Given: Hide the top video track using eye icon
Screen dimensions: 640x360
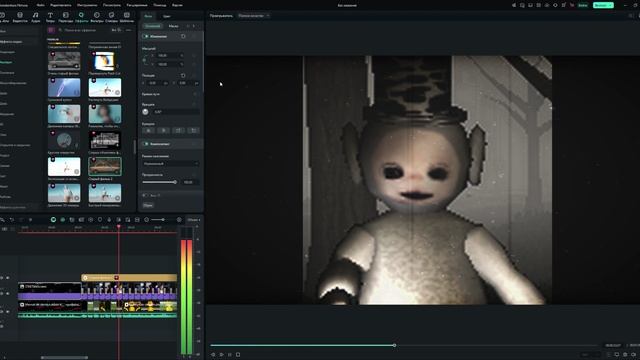Looking at the screenshot, I should 7,278.
